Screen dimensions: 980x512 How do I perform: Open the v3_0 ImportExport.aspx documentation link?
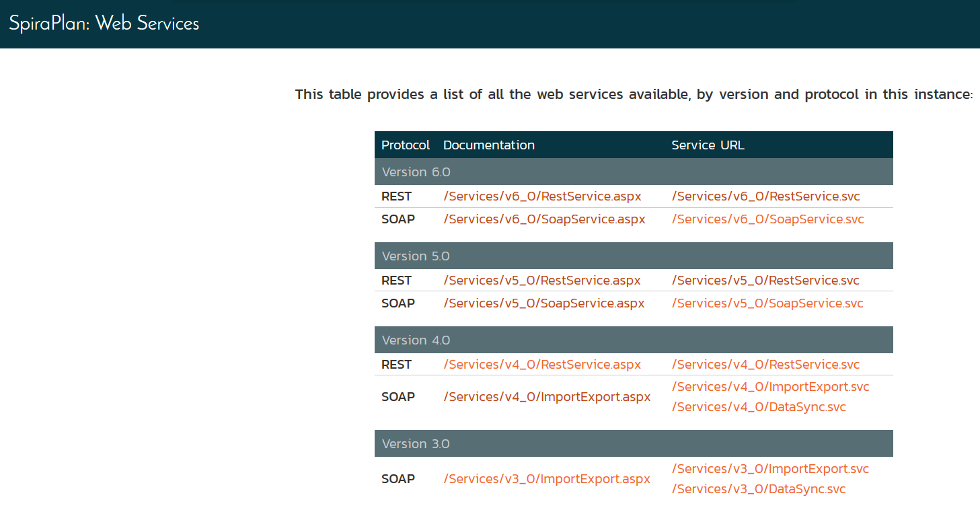pyautogui.click(x=547, y=479)
